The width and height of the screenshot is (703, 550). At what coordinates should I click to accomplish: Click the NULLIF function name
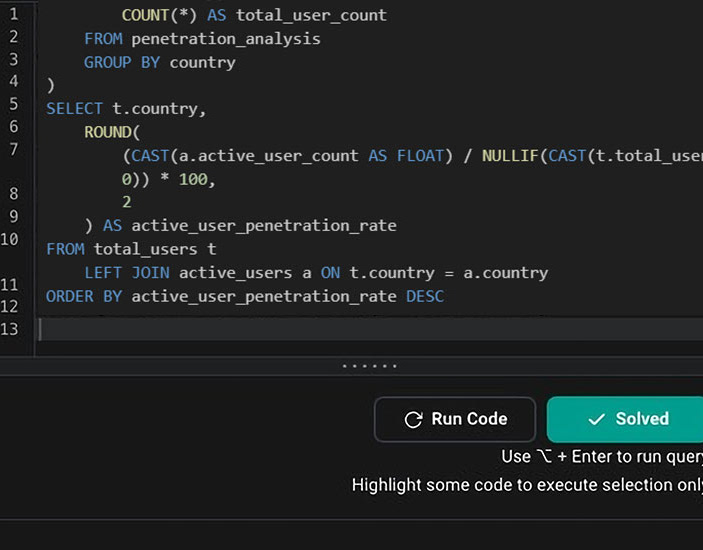pyautogui.click(x=510, y=156)
